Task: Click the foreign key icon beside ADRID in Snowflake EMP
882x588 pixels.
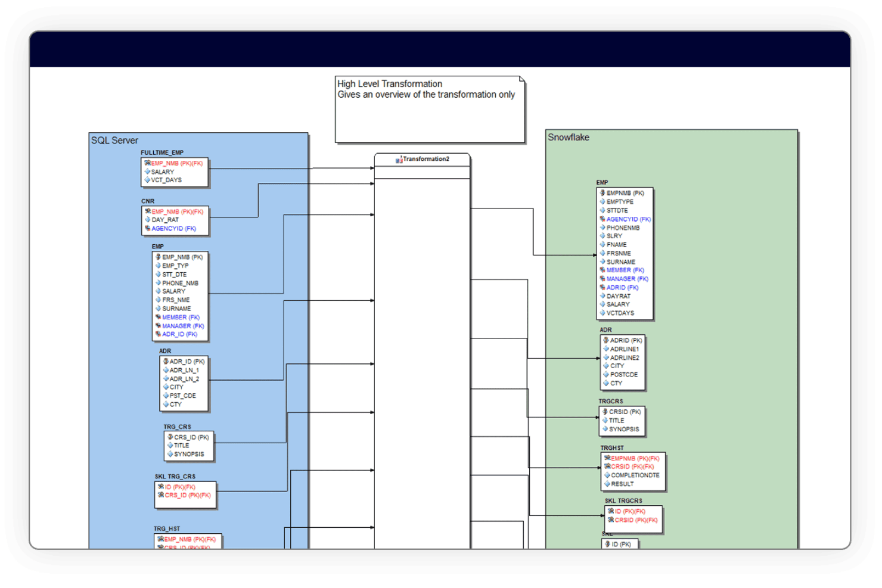Action: tap(603, 288)
